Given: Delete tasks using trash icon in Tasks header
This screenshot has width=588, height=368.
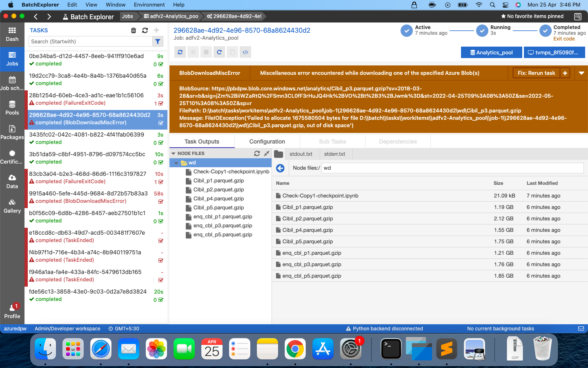Looking at the screenshot, I should click(x=134, y=30).
